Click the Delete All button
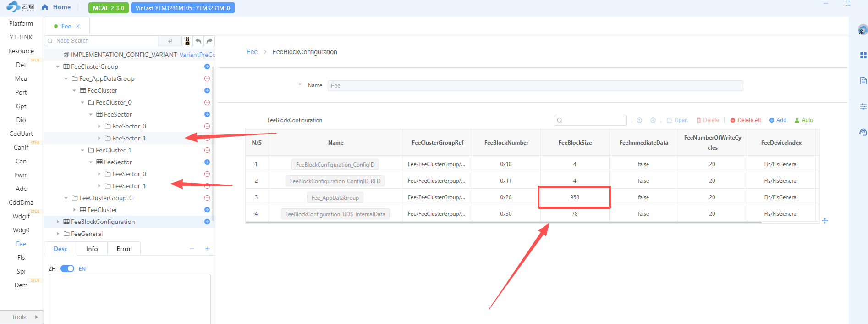Image resolution: width=868 pixels, height=324 pixels. [x=745, y=120]
